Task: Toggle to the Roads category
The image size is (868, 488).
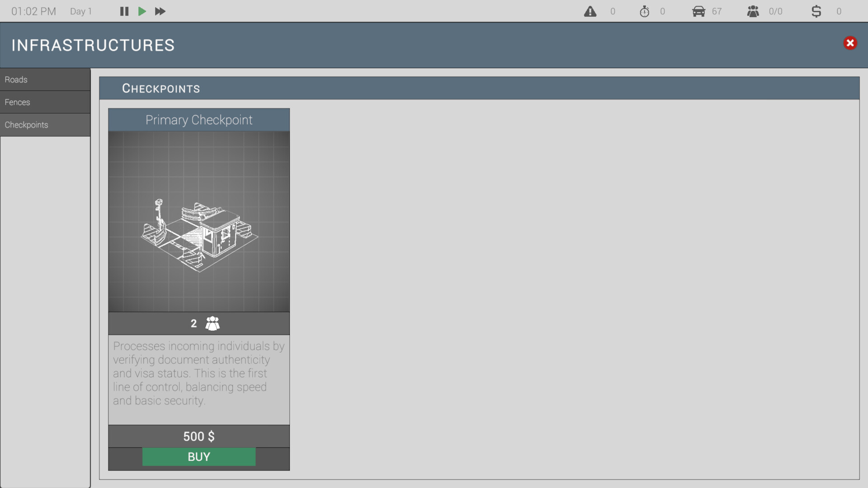Action: pyautogui.click(x=45, y=79)
